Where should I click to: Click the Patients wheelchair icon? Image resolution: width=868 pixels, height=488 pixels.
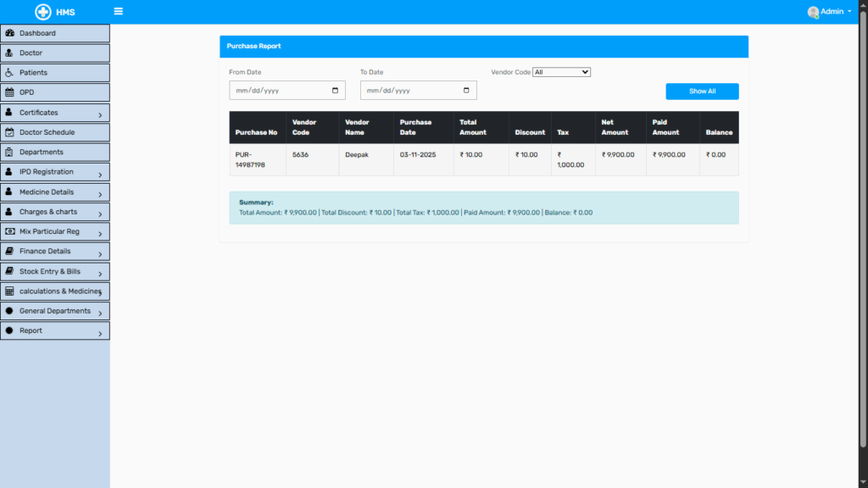tap(9, 73)
